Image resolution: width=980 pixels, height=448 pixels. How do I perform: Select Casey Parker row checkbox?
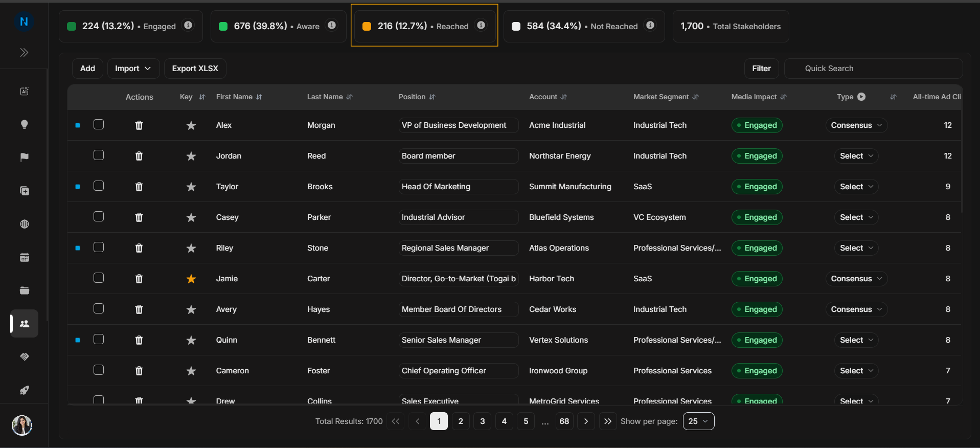(x=99, y=217)
